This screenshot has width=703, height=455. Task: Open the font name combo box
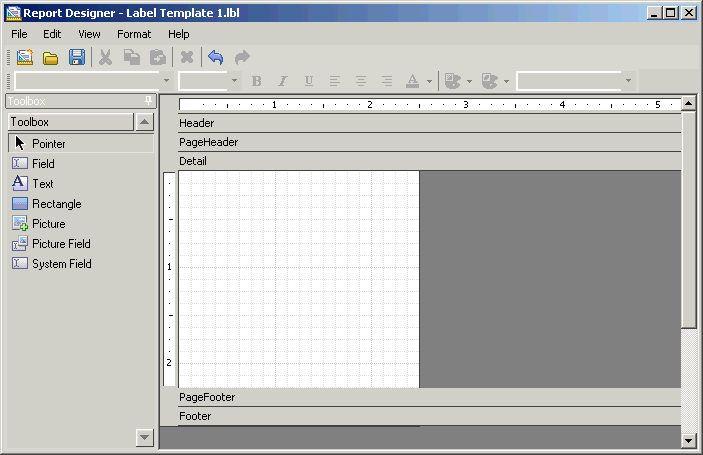click(x=93, y=81)
